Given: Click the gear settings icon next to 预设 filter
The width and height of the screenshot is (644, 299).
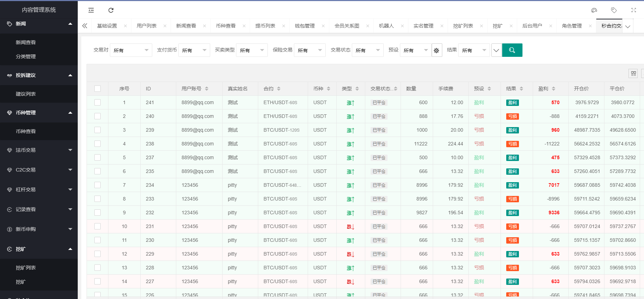Looking at the screenshot, I should (437, 50).
